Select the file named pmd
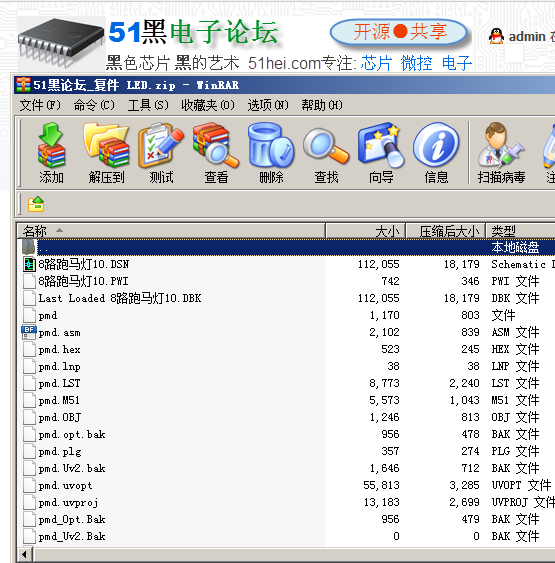This screenshot has width=555, height=563. pos(48,316)
